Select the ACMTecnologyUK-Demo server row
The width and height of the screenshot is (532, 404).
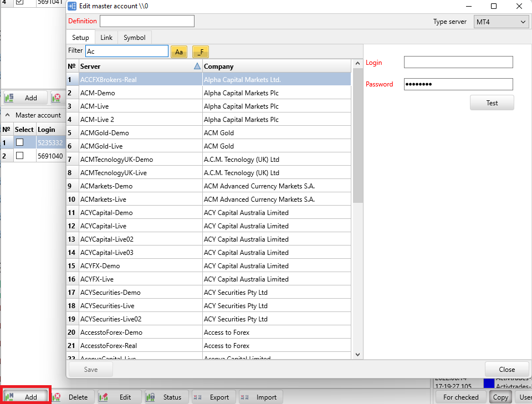click(x=209, y=160)
